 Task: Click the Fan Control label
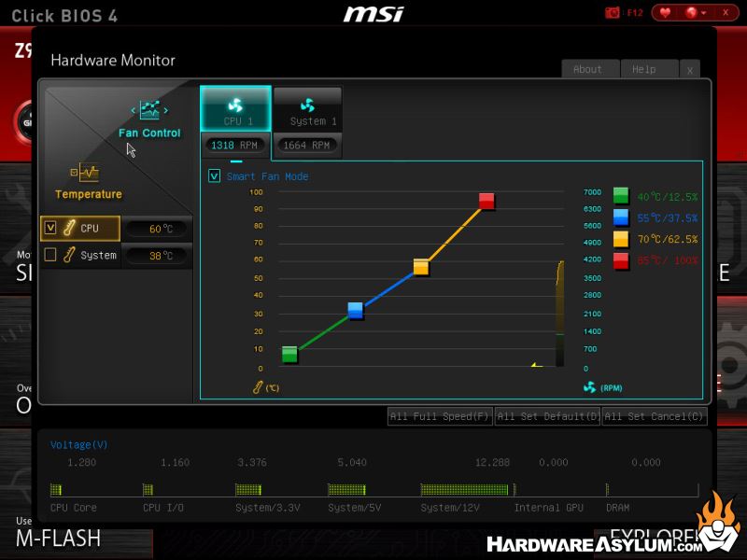(x=149, y=133)
